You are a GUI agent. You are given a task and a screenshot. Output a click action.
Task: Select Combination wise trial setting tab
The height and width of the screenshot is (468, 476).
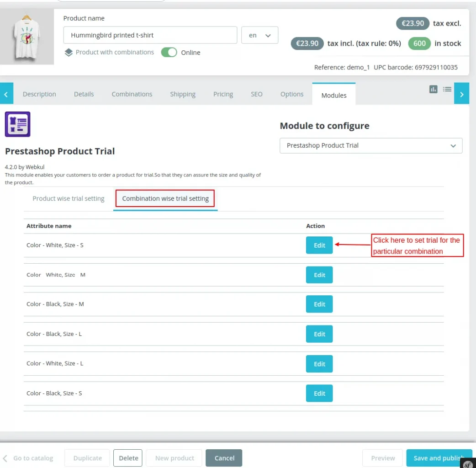click(x=165, y=199)
